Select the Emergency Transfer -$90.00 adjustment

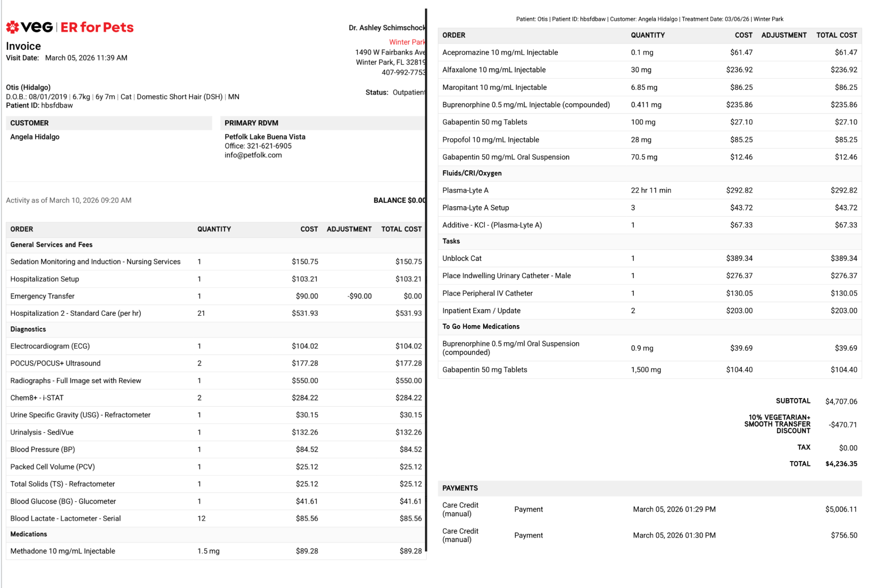tap(359, 296)
